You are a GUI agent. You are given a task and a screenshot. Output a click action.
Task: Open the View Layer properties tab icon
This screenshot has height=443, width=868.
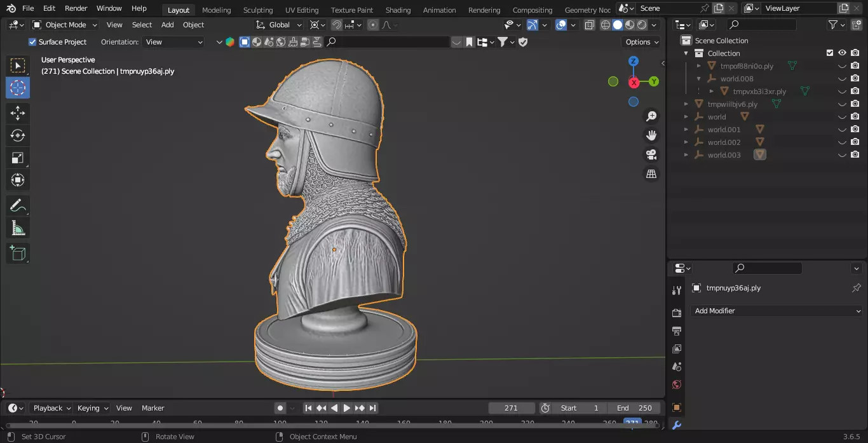tap(677, 348)
